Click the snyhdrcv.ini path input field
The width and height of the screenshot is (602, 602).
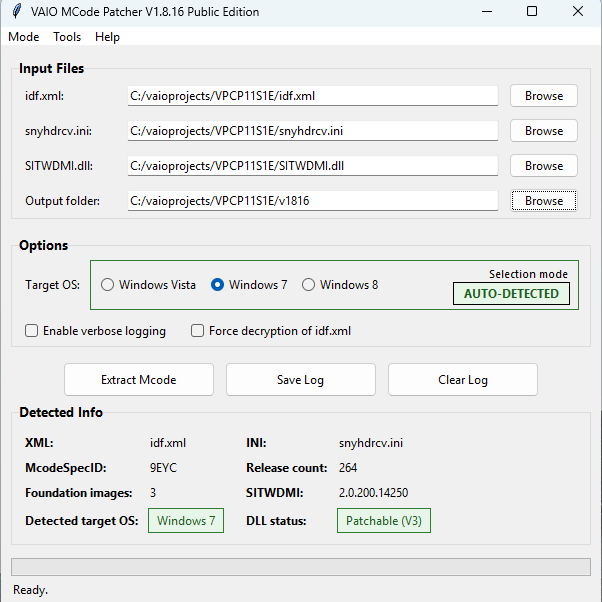coord(313,131)
